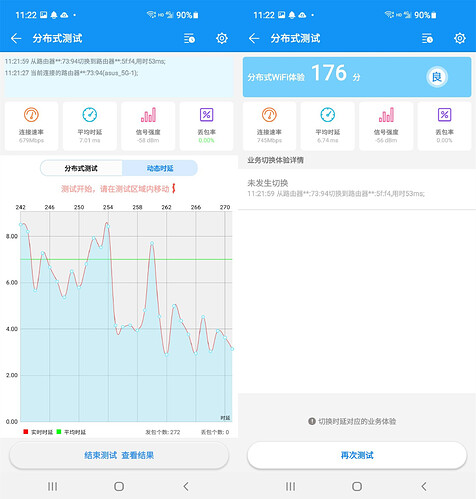Viewport: 476px width, 499px height.
Task: Tap the green average latency line
Action: (126, 259)
